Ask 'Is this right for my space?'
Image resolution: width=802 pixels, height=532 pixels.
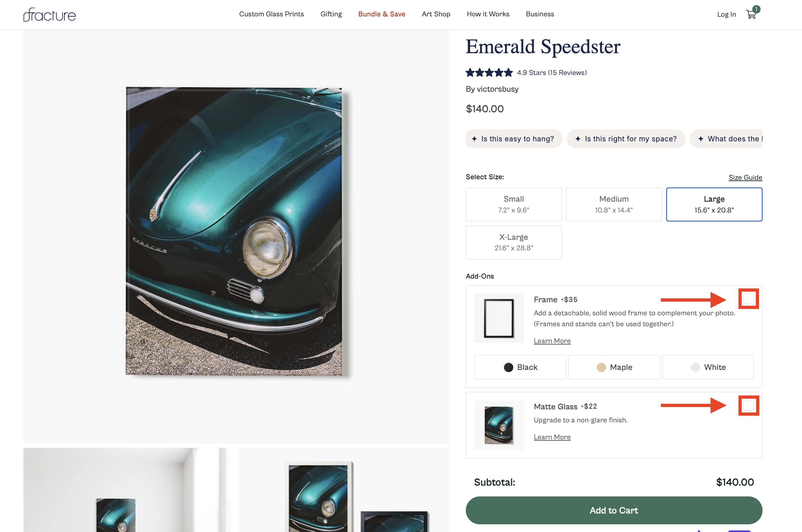coord(626,139)
